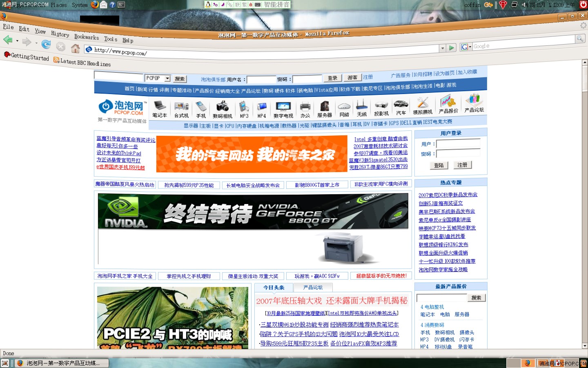Open the Getting Started bookmark
The width and height of the screenshot is (588, 368).
point(27,56)
